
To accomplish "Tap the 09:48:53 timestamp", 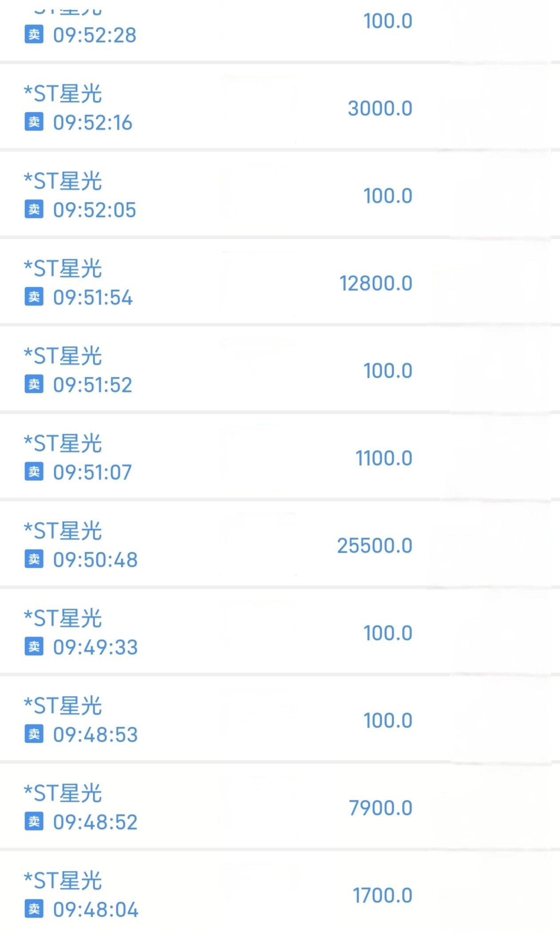I will [x=95, y=735].
